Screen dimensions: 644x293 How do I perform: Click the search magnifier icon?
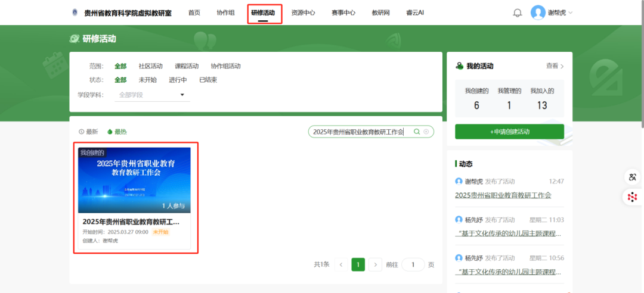click(x=417, y=132)
